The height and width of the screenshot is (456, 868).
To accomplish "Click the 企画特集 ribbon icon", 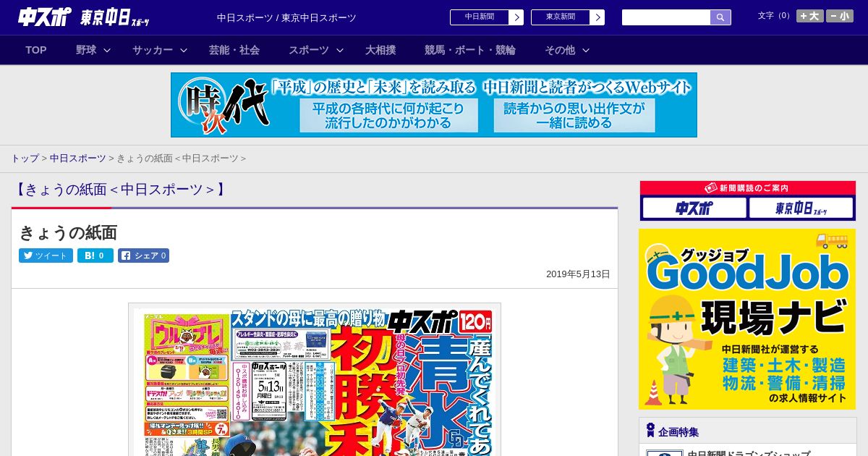I will click(650, 430).
